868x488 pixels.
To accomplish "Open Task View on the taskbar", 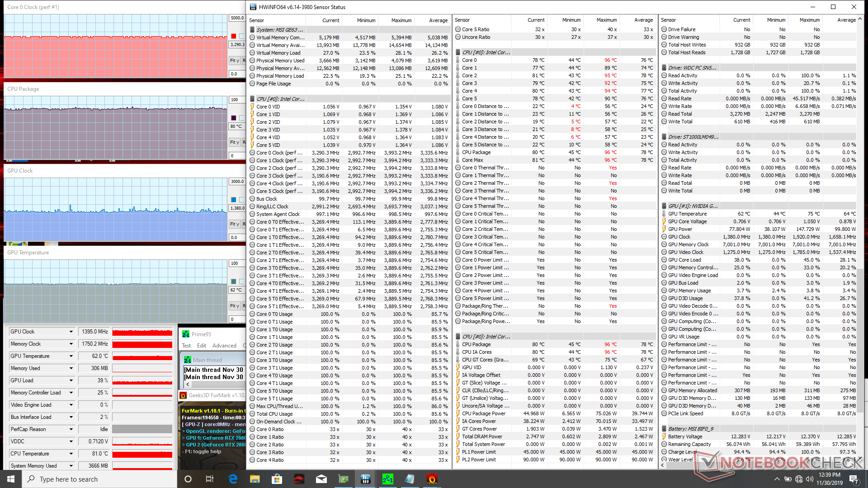I will click(x=210, y=479).
